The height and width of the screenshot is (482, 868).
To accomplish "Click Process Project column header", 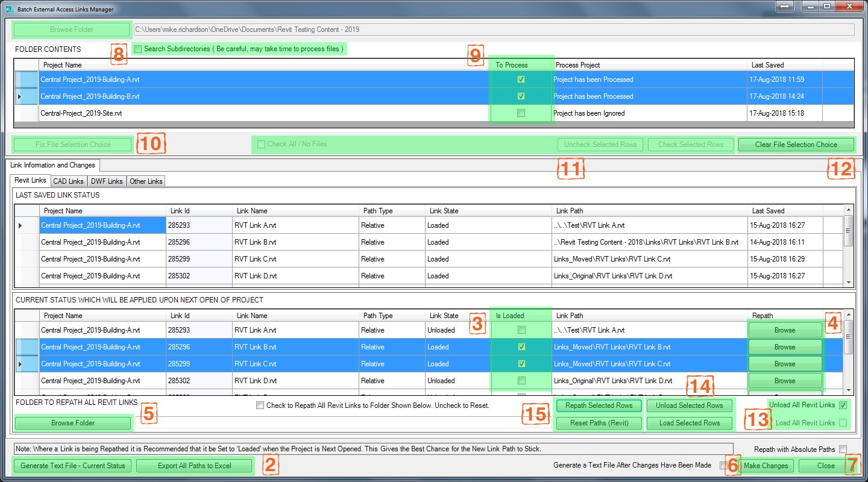I will [649, 65].
